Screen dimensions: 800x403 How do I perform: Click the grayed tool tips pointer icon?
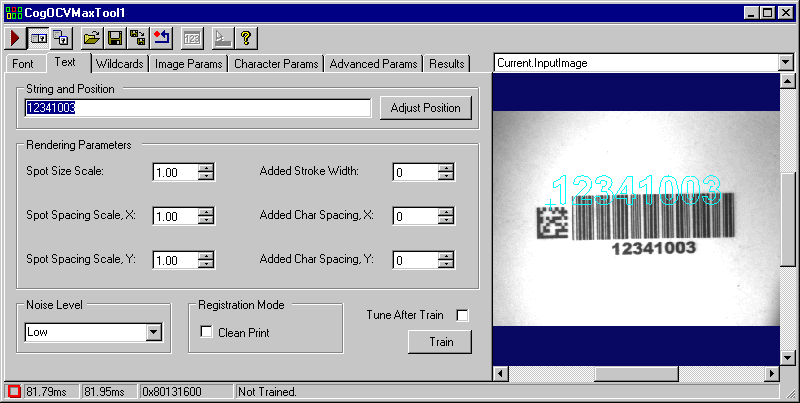click(222, 38)
